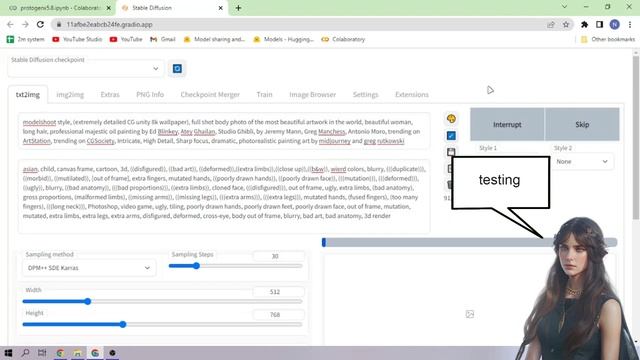This screenshot has height=360, width=640.
Task: Click Interrupt button
Action: [x=507, y=124]
